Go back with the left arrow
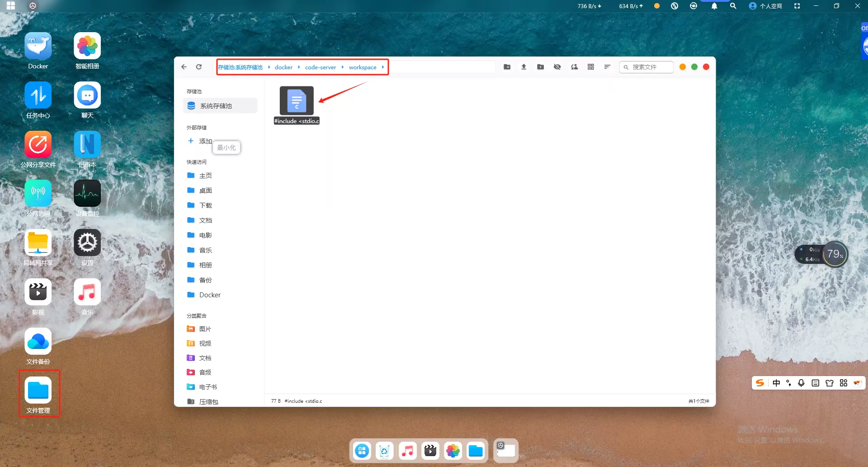 (x=184, y=67)
